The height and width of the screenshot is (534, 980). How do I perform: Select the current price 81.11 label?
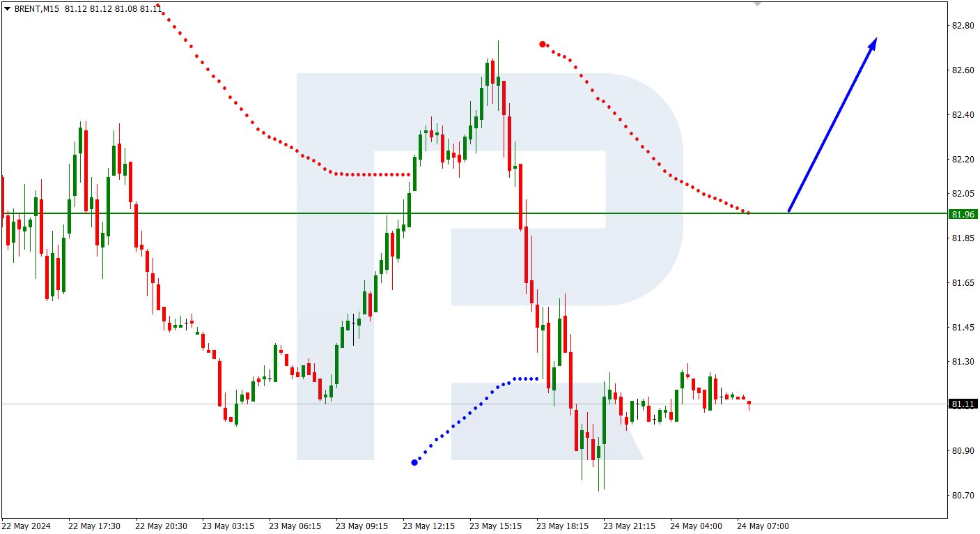pos(963,404)
